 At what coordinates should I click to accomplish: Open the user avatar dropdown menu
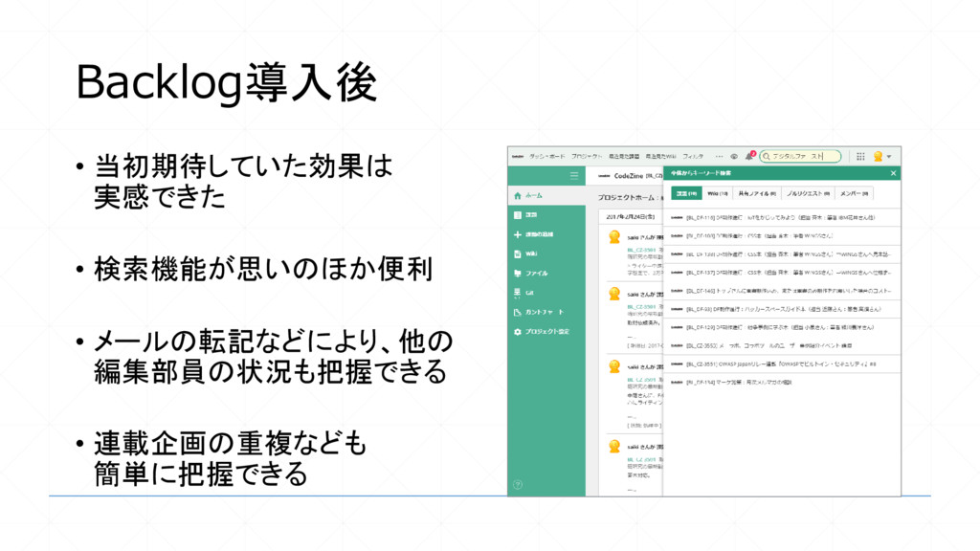(x=881, y=156)
